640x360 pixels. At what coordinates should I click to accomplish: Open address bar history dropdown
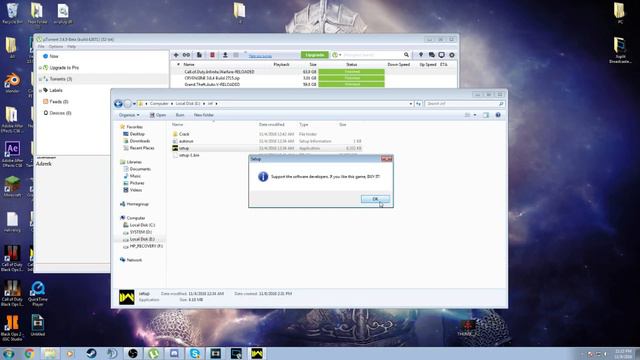click(x=411, y=104)
